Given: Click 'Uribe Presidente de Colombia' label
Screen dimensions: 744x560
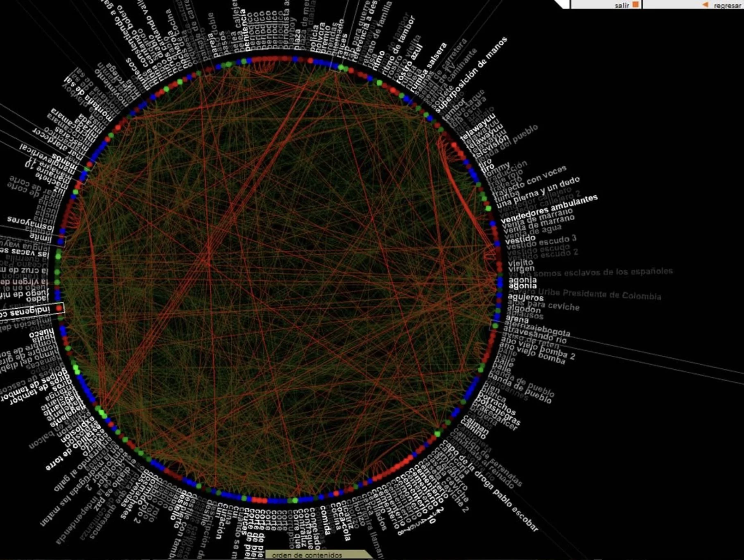Looking at the screenshot, I should (x=600, y=294).
